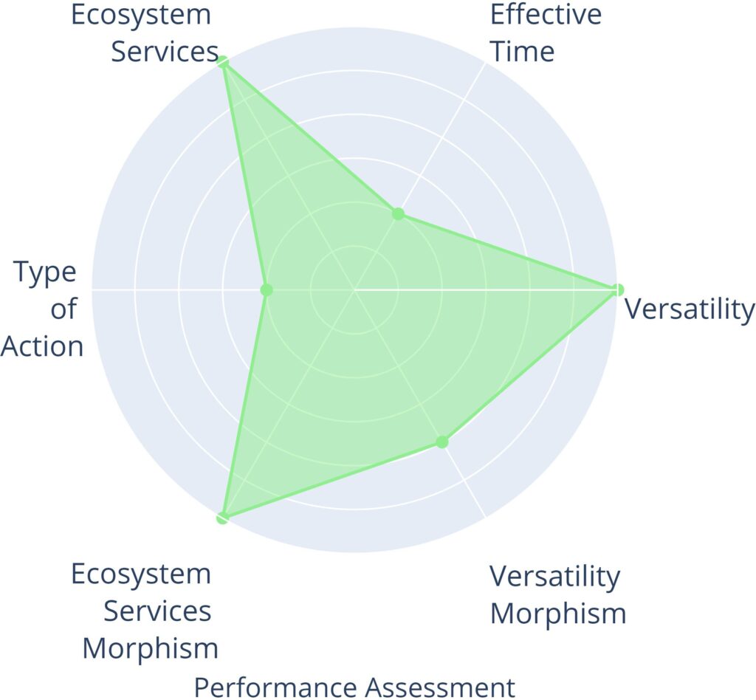The width and height of the screenshot is (756, 700).
Task: Select the Versatility Morphism data point
Action: [x=441, y=442]
